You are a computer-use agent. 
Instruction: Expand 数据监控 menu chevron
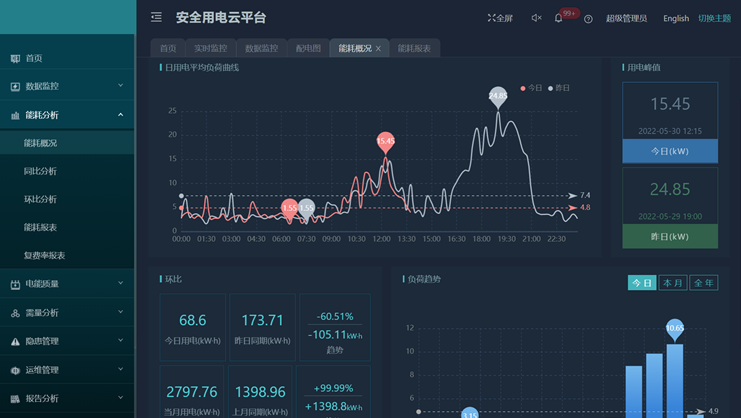(121, 85)
